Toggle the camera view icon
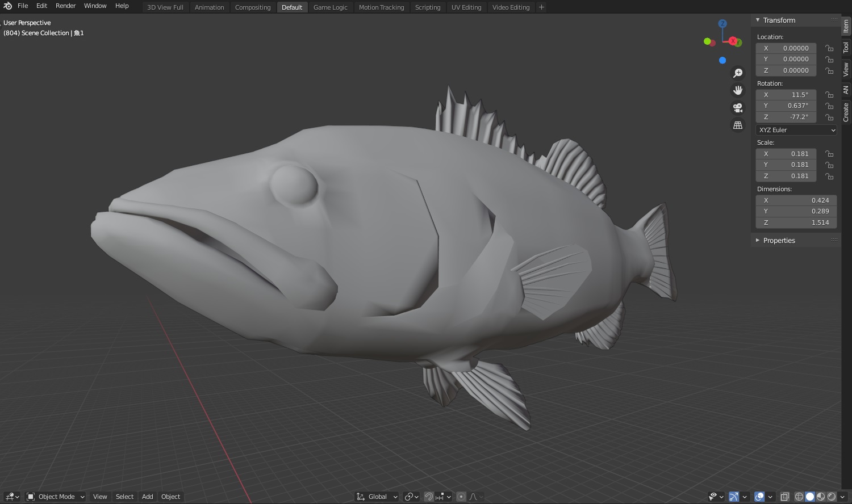 coord(738,108)
